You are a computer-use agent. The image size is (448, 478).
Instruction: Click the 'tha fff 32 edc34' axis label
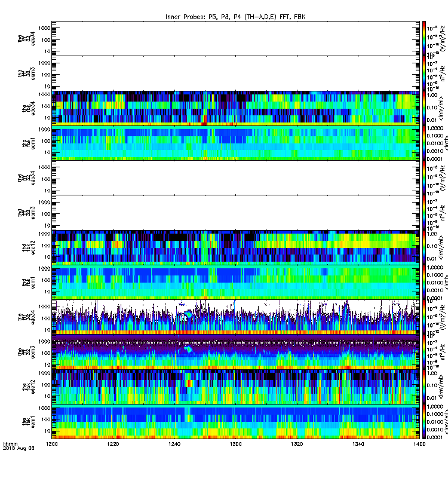tap(26, 39)
